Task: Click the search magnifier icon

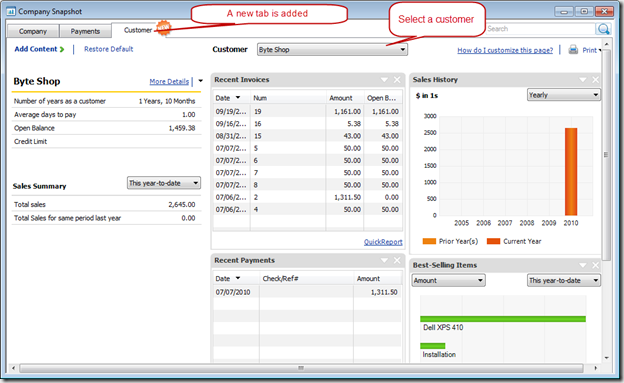Action: [603, 29]
